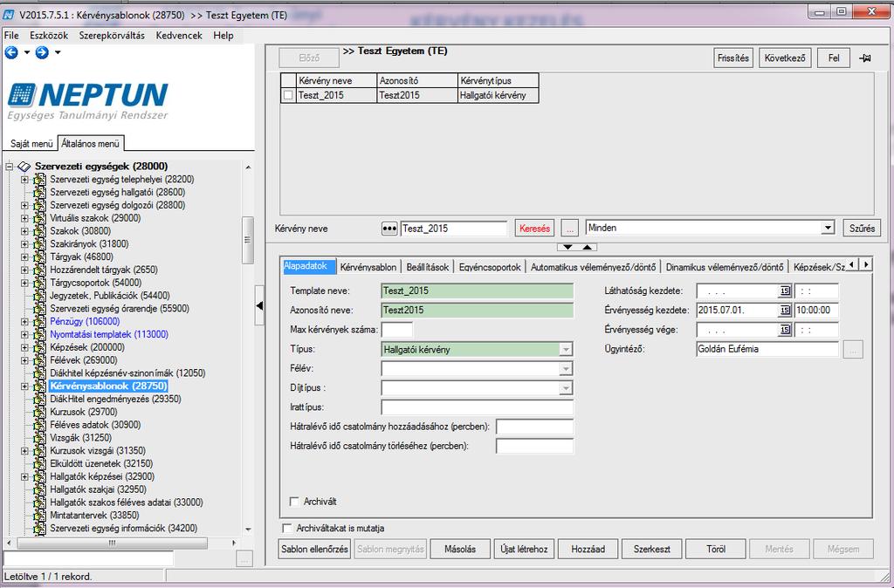This screenshot has width=894, height=588.
Task: Click the ellipsis button beside bottom-left search field
Action: pos(244,559)
